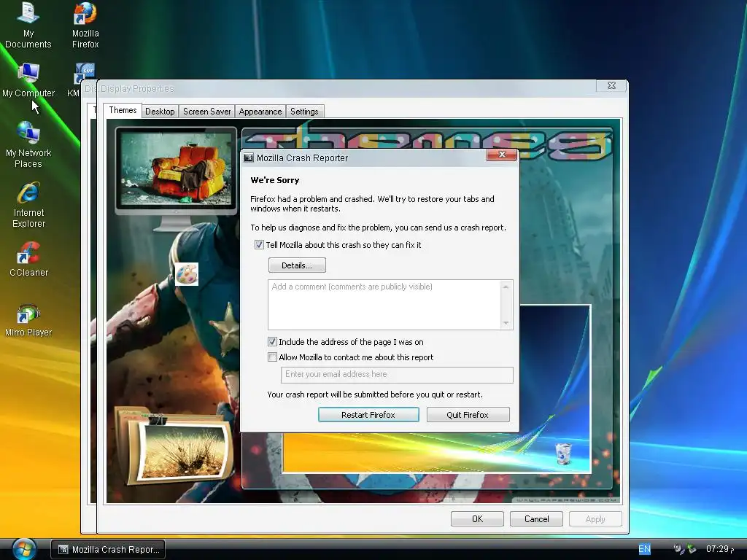The image size is (747, 560).
Task: Select the Mirro Player desktop shortcut
Action: [x=28, y=320]
